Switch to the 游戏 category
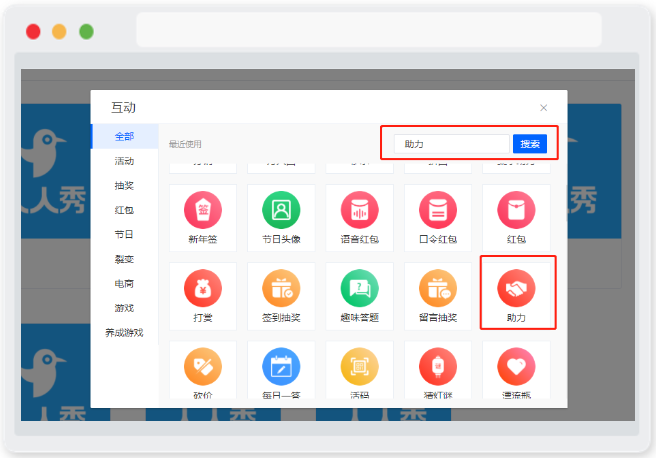The height and width of the screenshot is (458, 656). tap(125, 308)
